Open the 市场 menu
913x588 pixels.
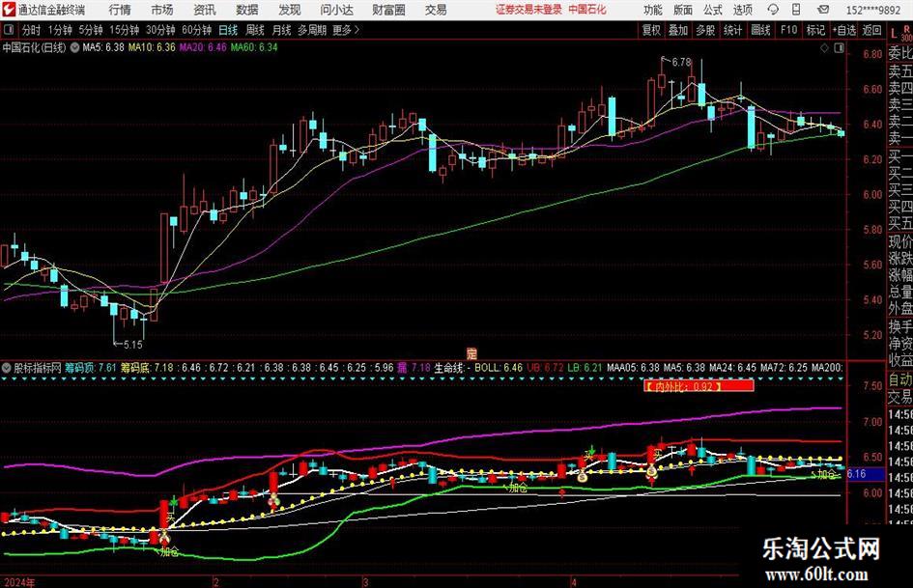pos(162,10)
